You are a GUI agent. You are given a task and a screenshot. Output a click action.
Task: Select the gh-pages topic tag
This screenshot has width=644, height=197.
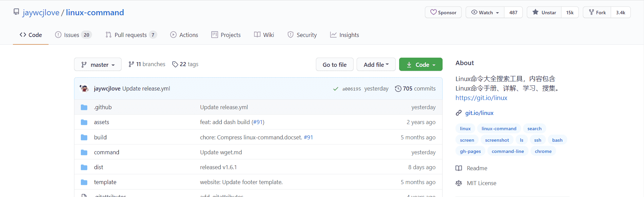(470, 151)
